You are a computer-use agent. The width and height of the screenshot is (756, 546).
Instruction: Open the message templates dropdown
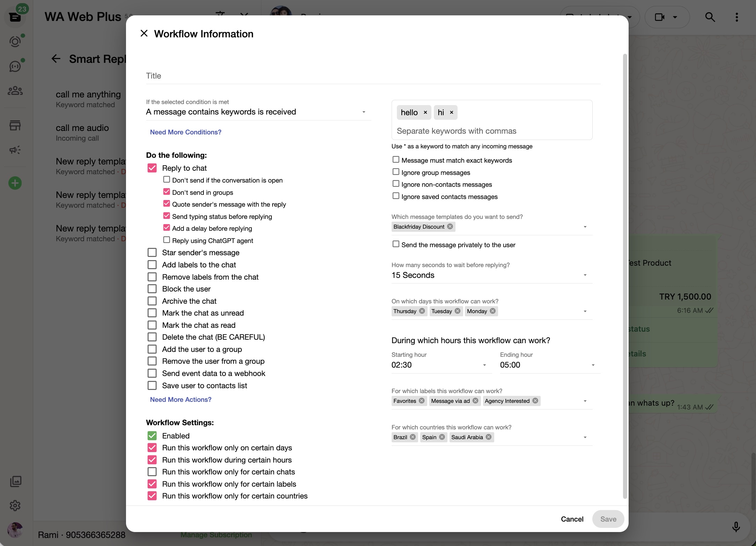pyautogui.click(x=585, y=227)
